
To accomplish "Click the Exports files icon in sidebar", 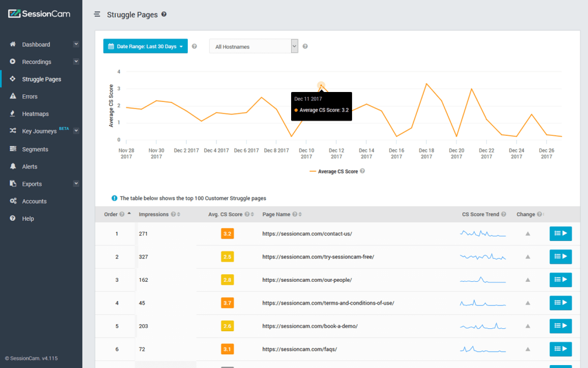I will [x=13, y=183].
